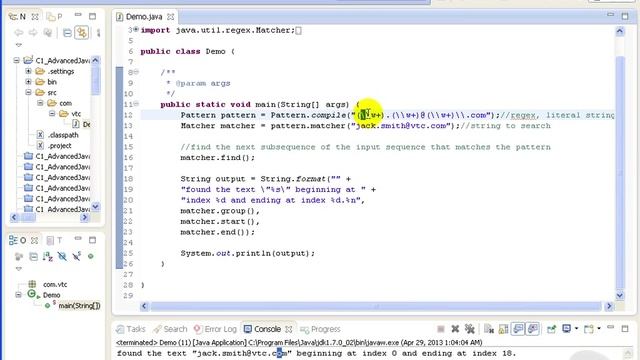
Task: Open the Outline view menu triangle
Action: click(x=19, y=269)
